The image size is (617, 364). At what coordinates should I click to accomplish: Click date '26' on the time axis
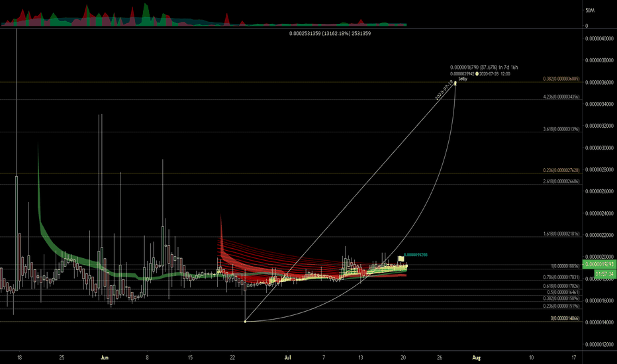coord(440,357)
